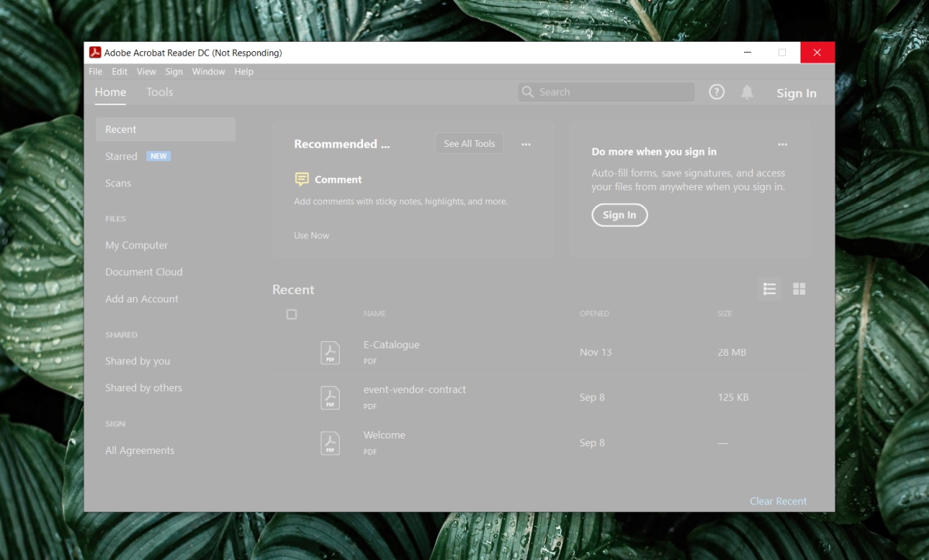Click the 125 KB size value

(733, 398)
